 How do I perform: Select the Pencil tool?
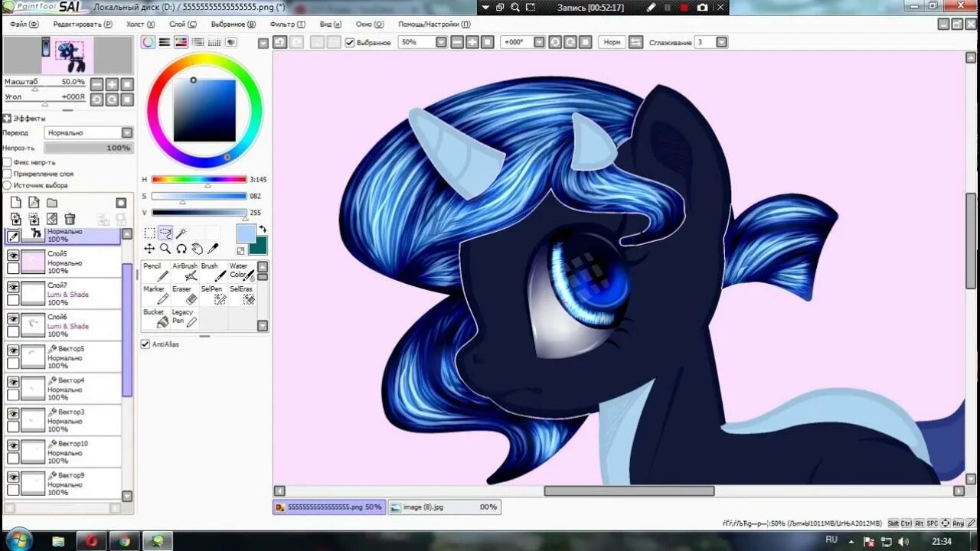[156, 272]
